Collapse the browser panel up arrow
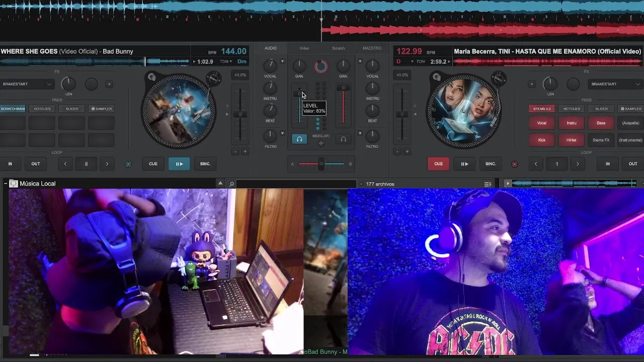644x362 pixels. (220, 184)
